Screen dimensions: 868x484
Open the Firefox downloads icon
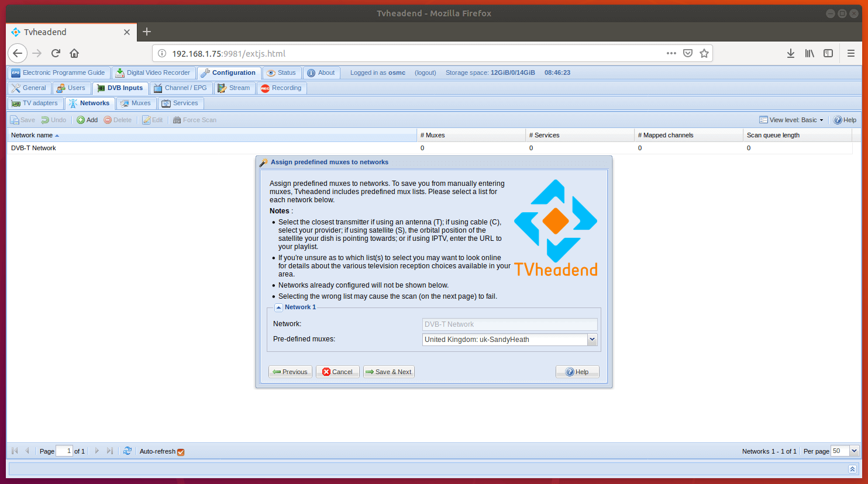pyautogui.click(x=790, y=53)
